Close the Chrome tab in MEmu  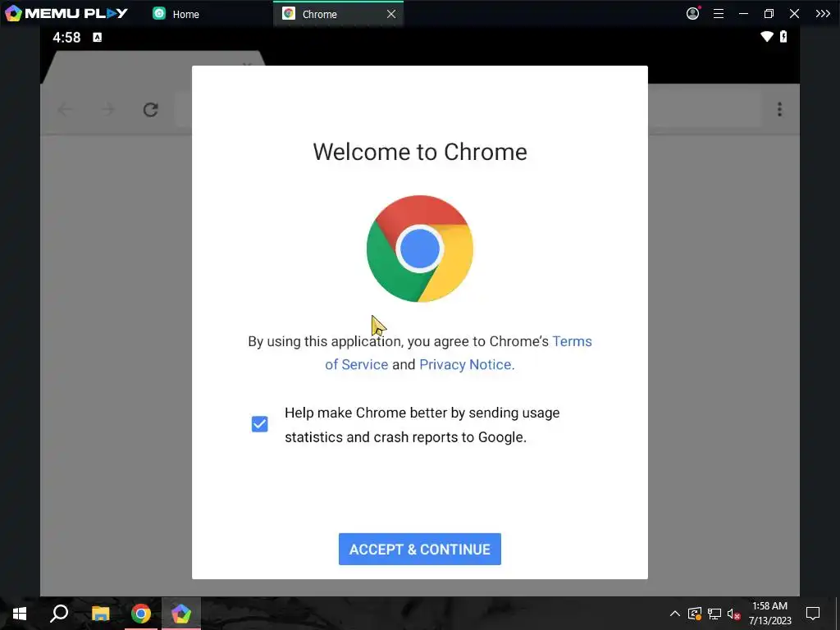point(391,14)
